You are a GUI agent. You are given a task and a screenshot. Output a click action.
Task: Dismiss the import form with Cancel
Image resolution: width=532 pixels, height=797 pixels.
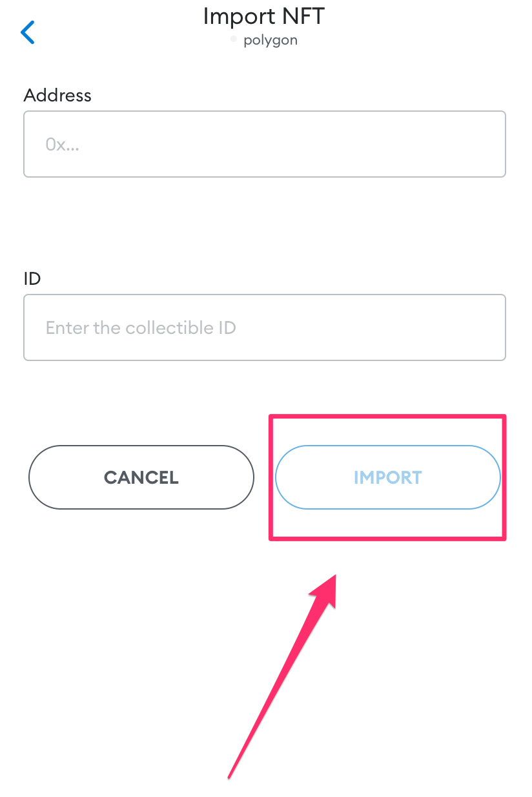pos(141,477)
